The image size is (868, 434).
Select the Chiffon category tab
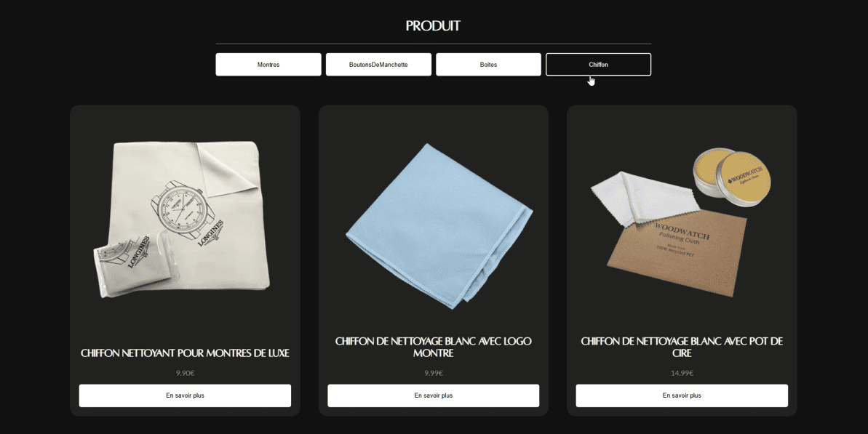click(x=598, y=65)
